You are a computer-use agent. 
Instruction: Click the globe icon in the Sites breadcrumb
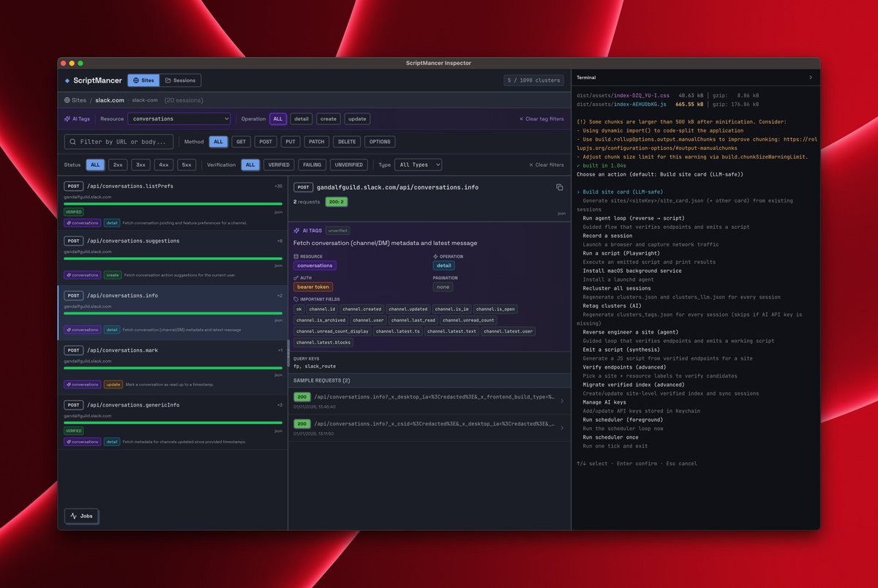click(67, 100)
